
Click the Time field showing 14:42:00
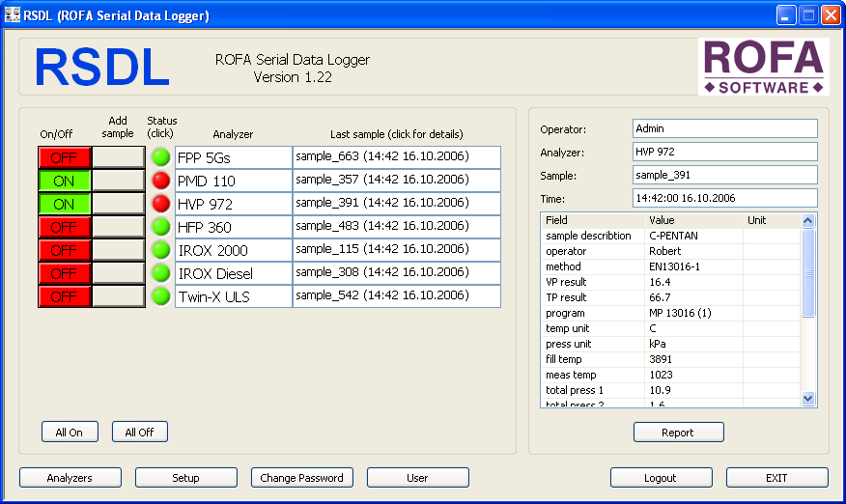click(725, 198)
